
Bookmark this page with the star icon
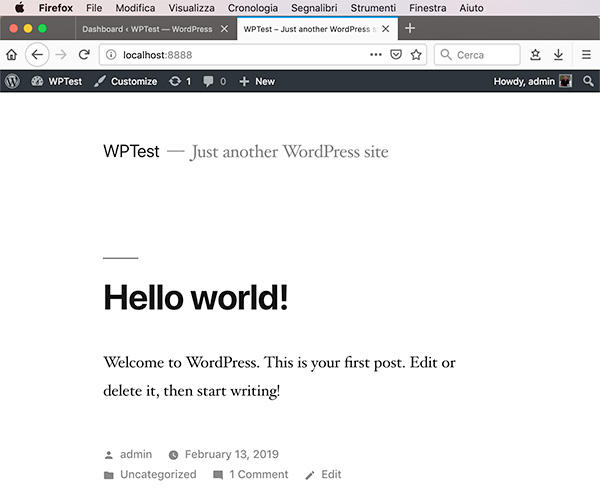(416, 54)
